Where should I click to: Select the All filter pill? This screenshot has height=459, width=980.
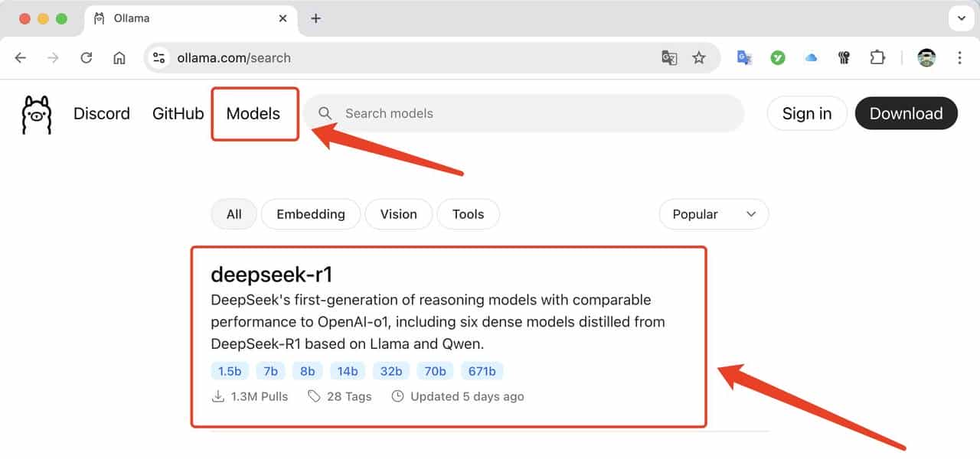[234, 214]
